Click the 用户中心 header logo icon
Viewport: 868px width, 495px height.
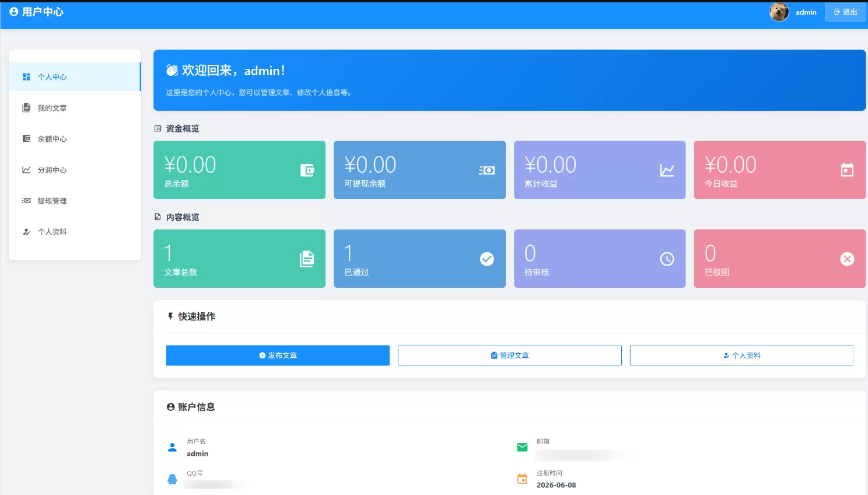pyautogui.click(x=14, y=12)
